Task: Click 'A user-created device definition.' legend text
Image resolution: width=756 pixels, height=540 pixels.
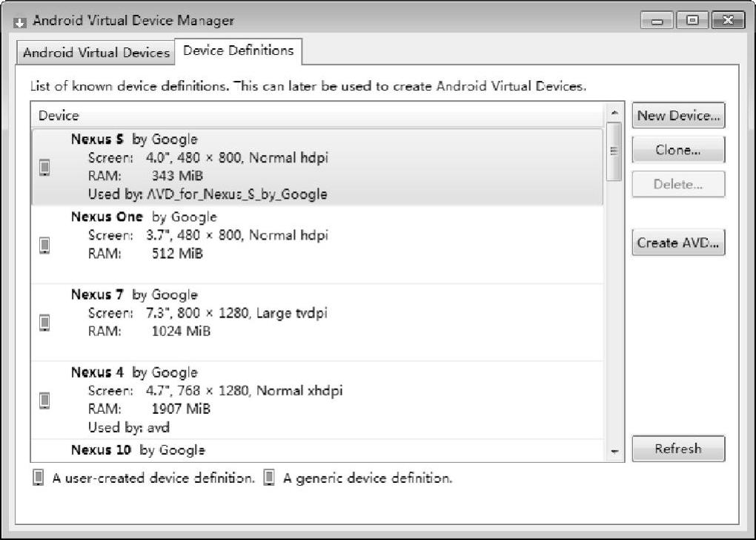Action: [153, 478]
